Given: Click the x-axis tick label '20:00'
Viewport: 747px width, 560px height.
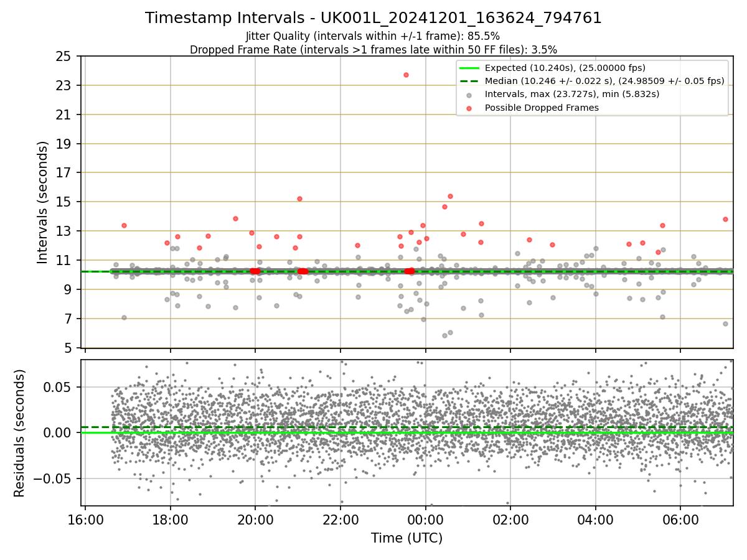Looking at the screenshot, I should pos(255,519).
